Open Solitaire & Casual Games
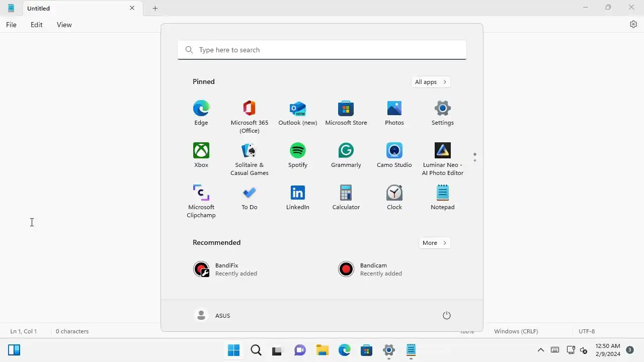The image size is (644, 362). pyautogui.click(x=249, y=159)
